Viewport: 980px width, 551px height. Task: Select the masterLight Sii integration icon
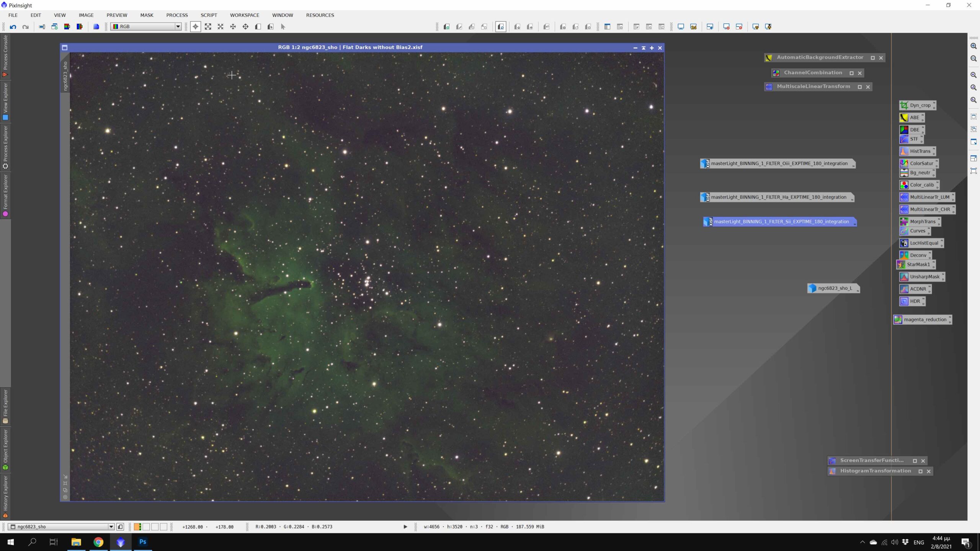click(780, 222)
